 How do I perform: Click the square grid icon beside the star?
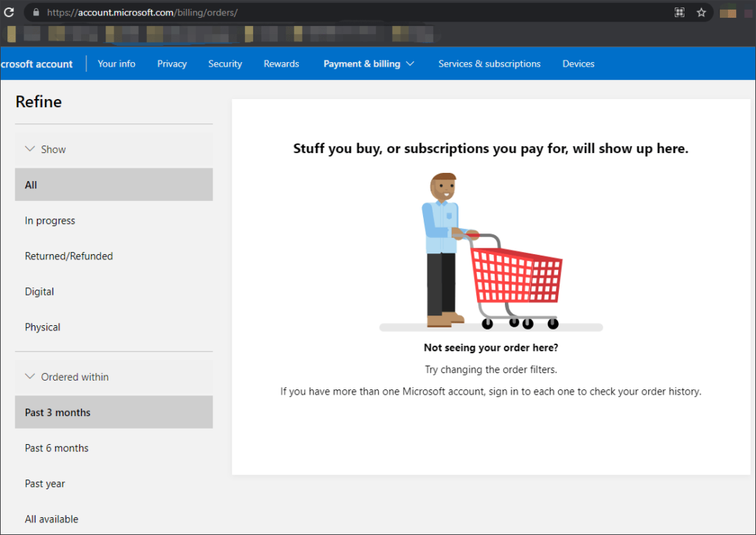[678, 12]
